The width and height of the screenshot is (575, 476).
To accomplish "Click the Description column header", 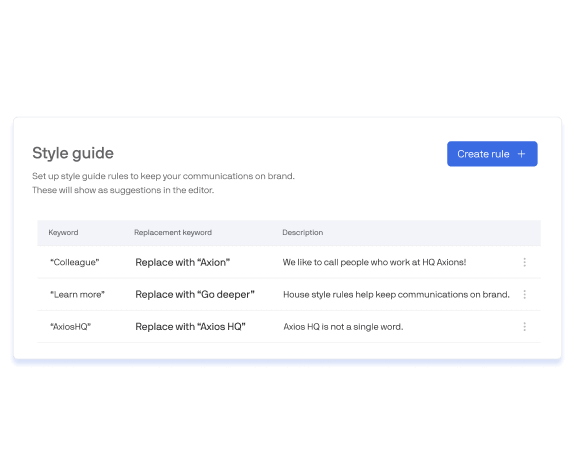I will coord(303,232).
